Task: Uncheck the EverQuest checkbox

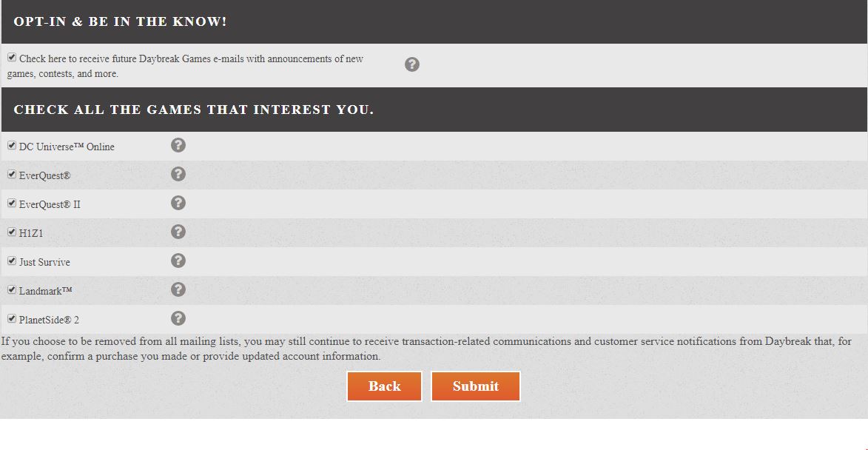Action: tap(12, 174)
